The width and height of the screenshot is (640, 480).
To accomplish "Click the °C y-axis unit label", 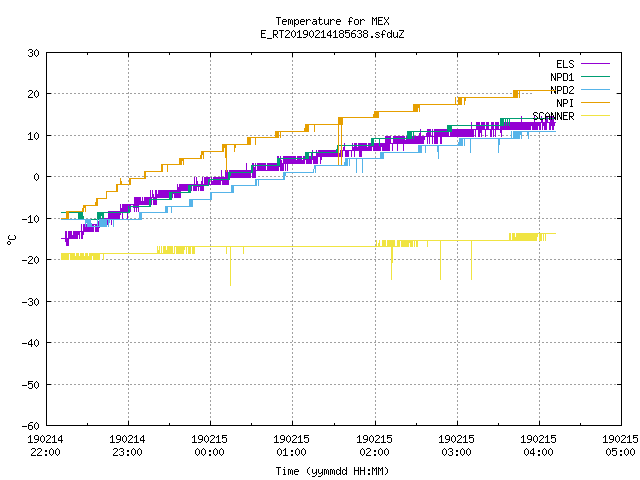I will (x=12, y=240).
